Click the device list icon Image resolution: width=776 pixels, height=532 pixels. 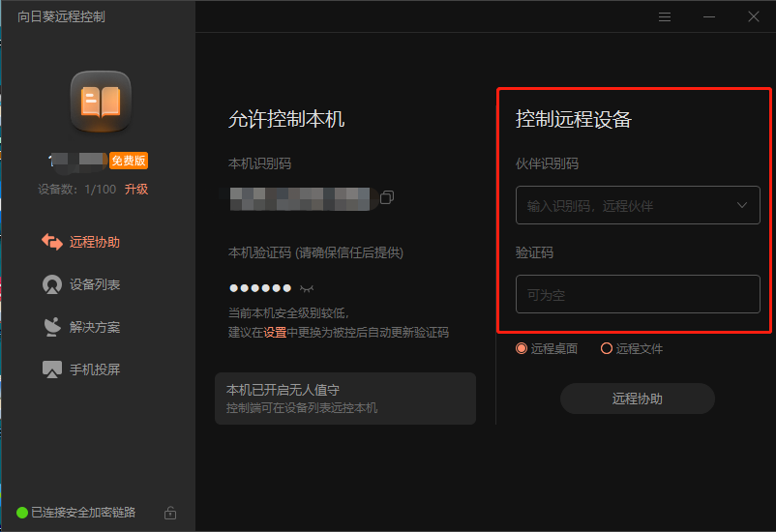[52, 284]
